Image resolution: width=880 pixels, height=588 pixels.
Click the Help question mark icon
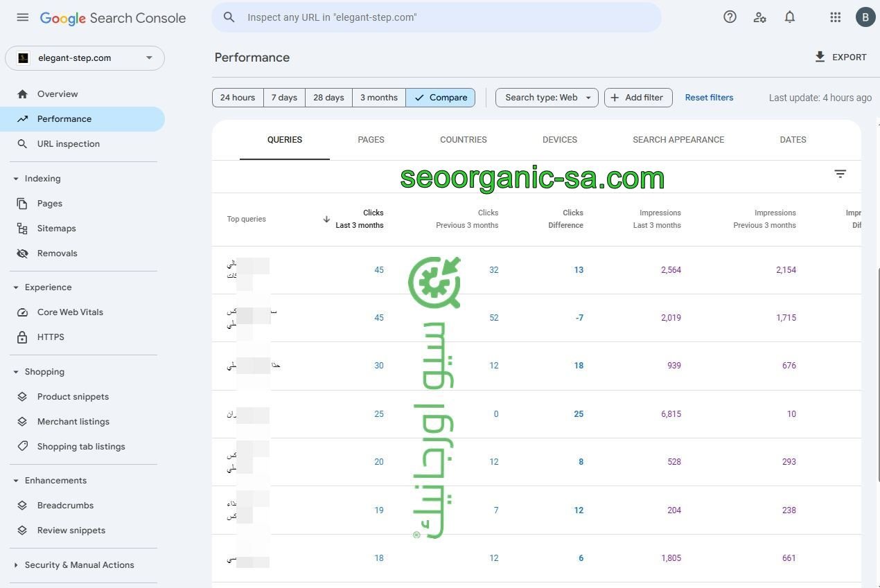point(730,17)
